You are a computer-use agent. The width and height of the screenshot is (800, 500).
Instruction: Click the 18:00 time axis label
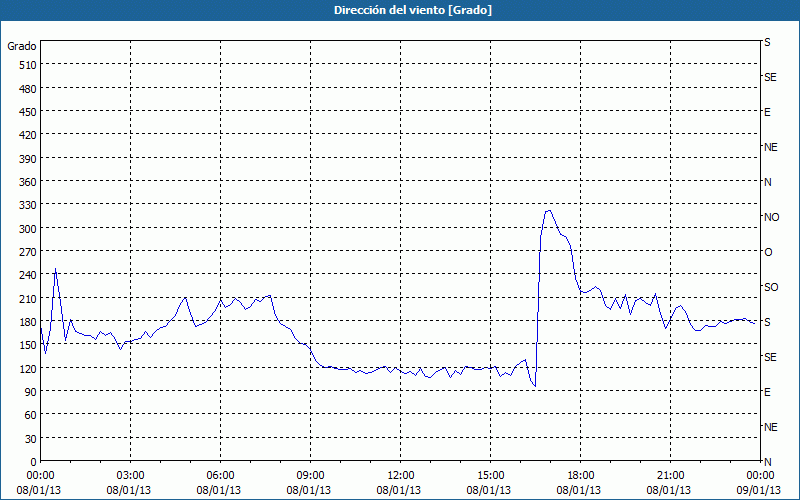581,476
